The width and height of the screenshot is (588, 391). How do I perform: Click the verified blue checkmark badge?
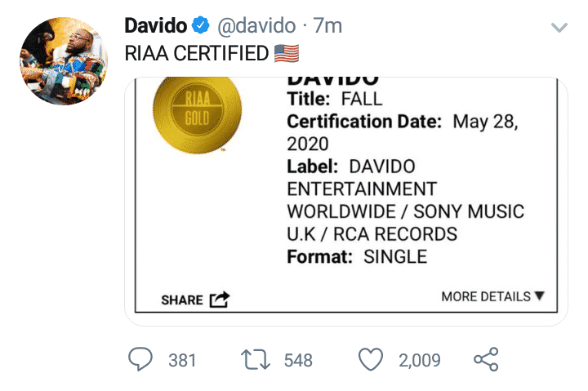pyautogui.click(x=202, y=26)
